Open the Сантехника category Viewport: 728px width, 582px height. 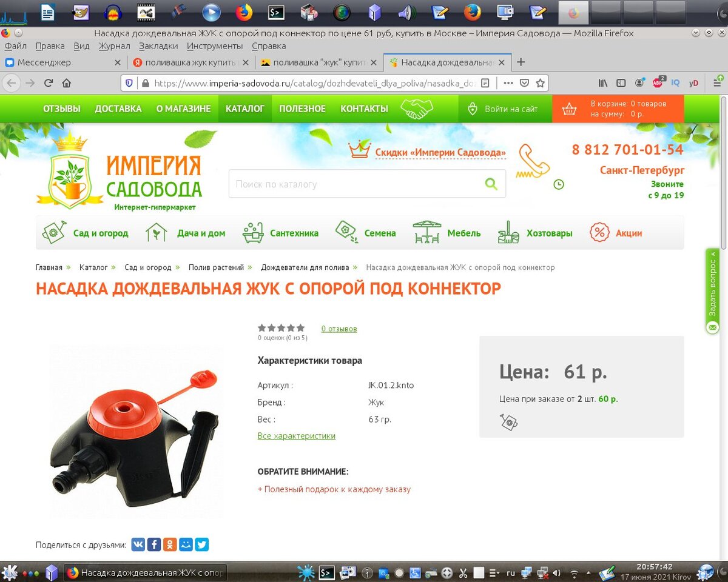(280, 233)
